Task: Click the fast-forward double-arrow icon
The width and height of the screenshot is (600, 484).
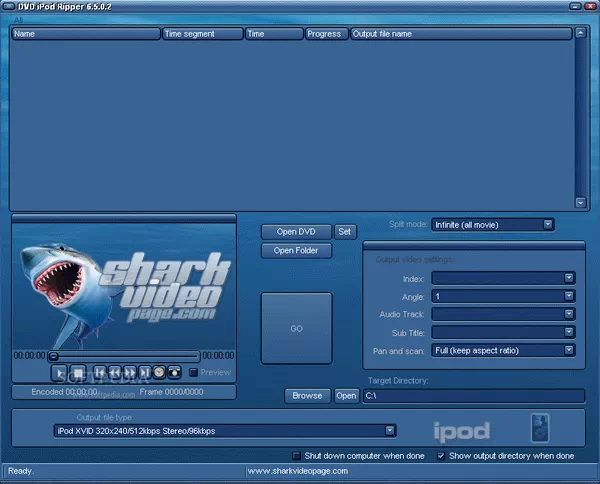Action: 130,372
